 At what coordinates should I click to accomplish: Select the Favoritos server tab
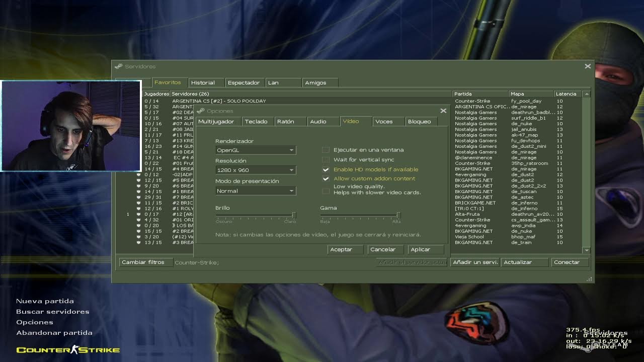point(169,82)
